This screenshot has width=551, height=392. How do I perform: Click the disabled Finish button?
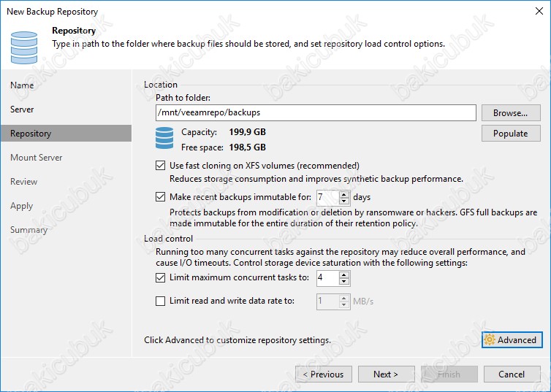[x=449, y=374]
